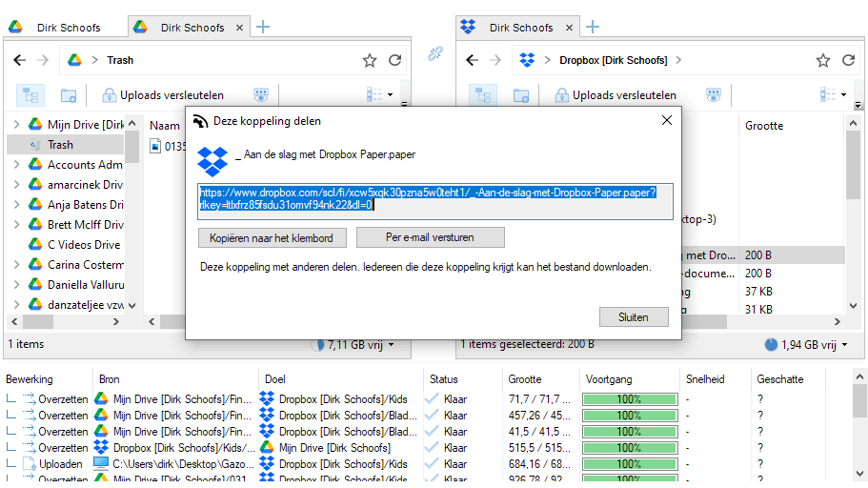Toggle hidden files eye icon in right pane
This screenshot has width=868, height=488.
click(714, 94)
